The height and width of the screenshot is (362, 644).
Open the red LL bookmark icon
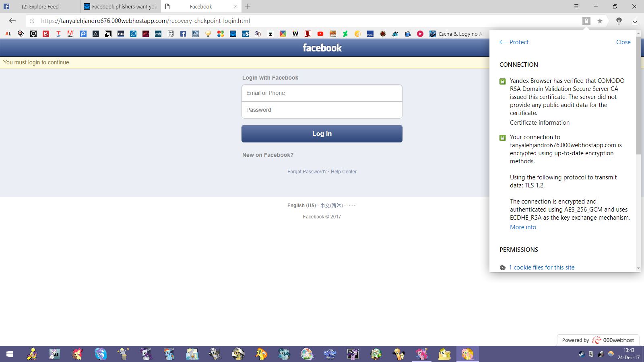308,34
